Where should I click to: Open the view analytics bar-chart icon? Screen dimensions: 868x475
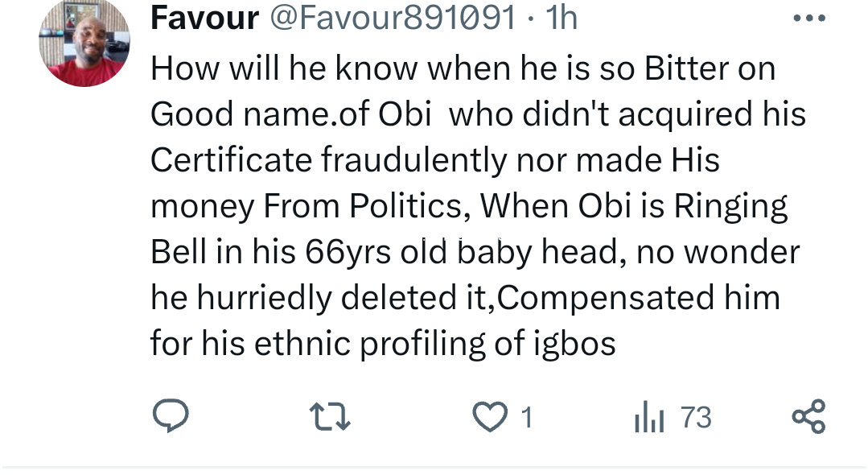648,419
